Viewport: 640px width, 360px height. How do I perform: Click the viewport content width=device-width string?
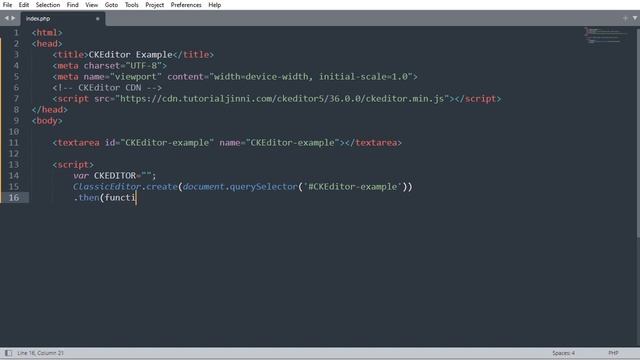coord(311,77)
